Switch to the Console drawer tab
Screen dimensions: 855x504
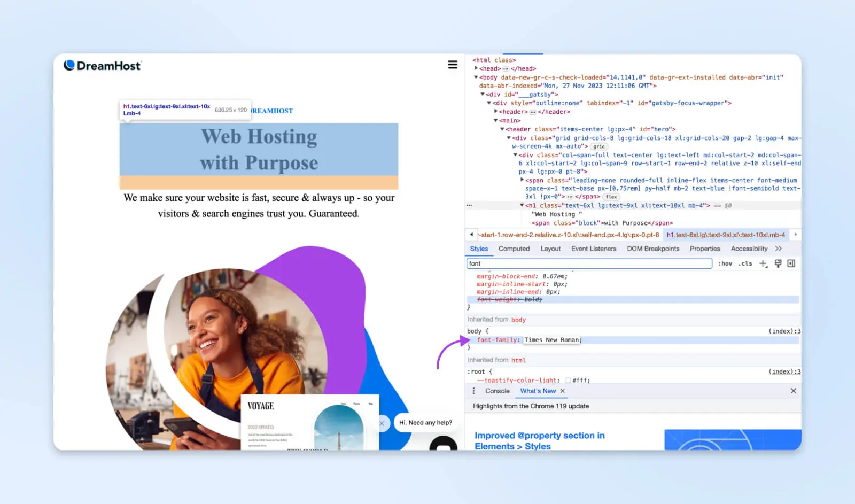(497, 391)
